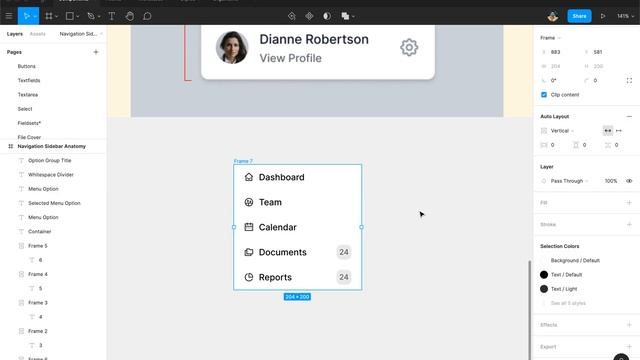Viewport: 640px width, 360px height.
Task: Open the Pen tool dropdown arrow
Action: pyautogui.click(x=99, y=17)
